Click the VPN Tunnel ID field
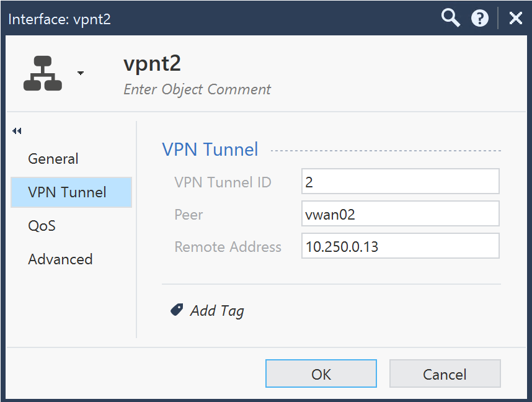The width and height of the screenshot is (532, 402). (x=401, y=181)
